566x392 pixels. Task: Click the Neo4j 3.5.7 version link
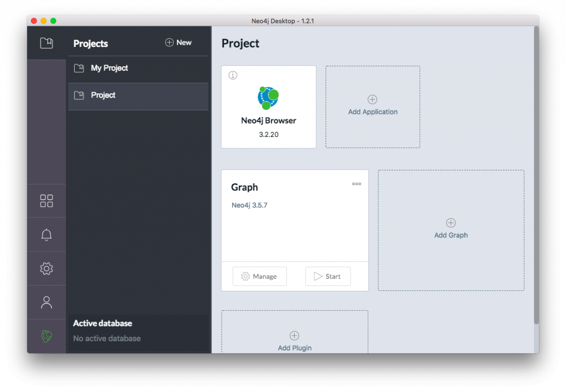pyautogui.click(x=249, y=205)
